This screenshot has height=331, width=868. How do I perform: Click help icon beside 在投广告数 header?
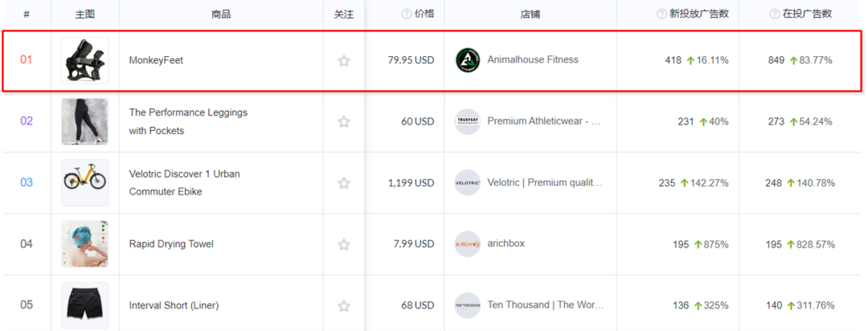click(775, 14)
